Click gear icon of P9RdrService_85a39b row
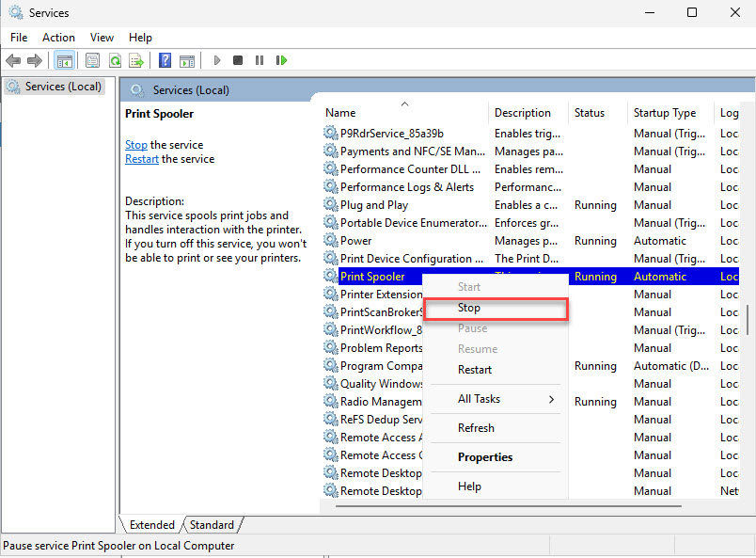The height and width of the screenshot is (558, 756). [x=330, y=133]
